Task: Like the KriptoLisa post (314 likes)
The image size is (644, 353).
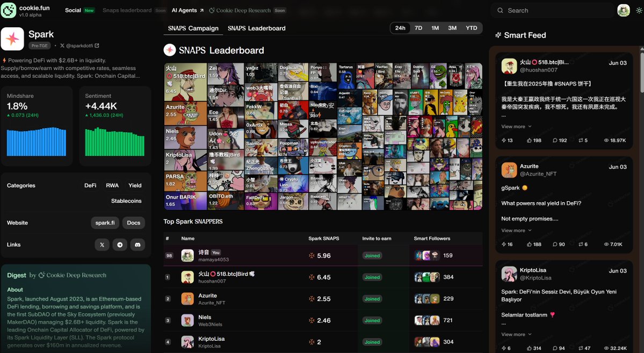Action: tap(530, 348)
